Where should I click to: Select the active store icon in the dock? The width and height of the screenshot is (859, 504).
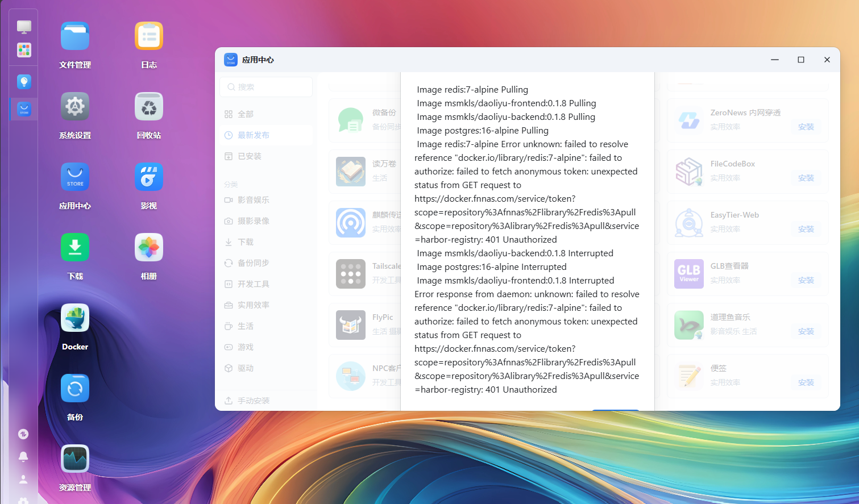coord(24,109)
